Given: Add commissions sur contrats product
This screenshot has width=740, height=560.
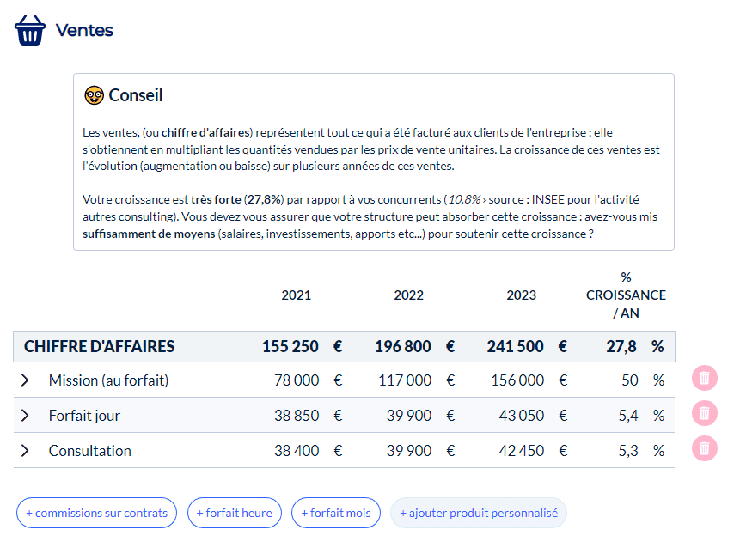Looking at the screenshot, I should tap(97, 513).
